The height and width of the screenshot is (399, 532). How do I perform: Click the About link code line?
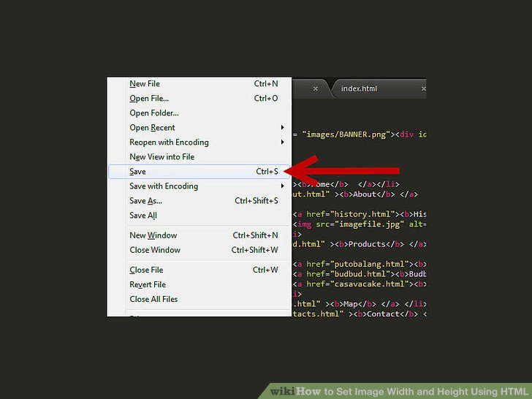coord(355,194)
